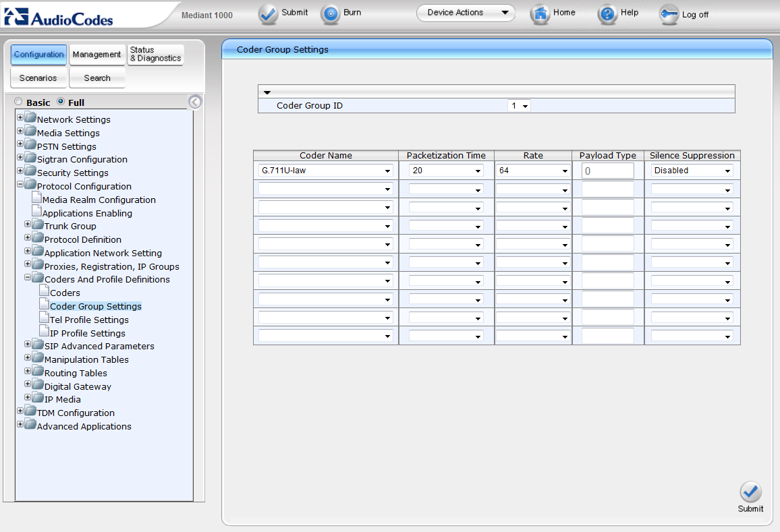Image resolution: width=780 pixels, height=532 pixels.
Task: Open Help via the question mark icon
Action: (x=608, y=14)
